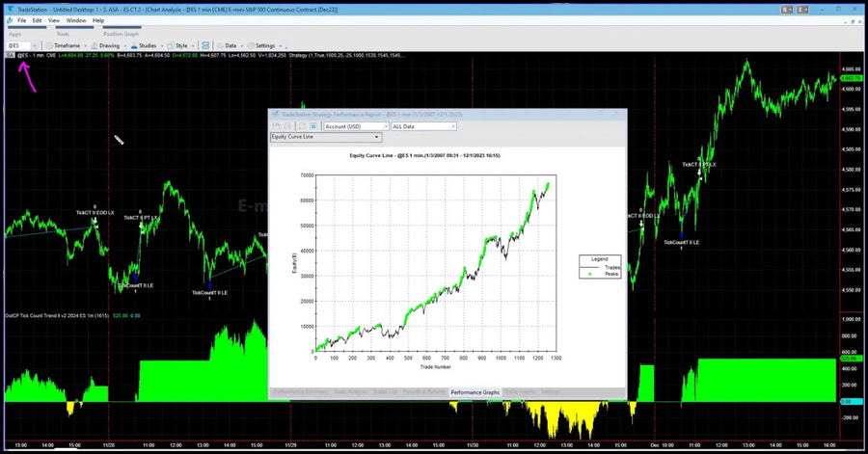Click the Strategy parameters text on status line

tap(347, 55)
